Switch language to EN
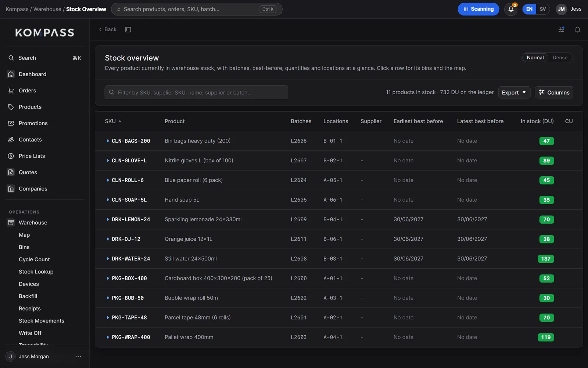 click(x=529, y=9)
